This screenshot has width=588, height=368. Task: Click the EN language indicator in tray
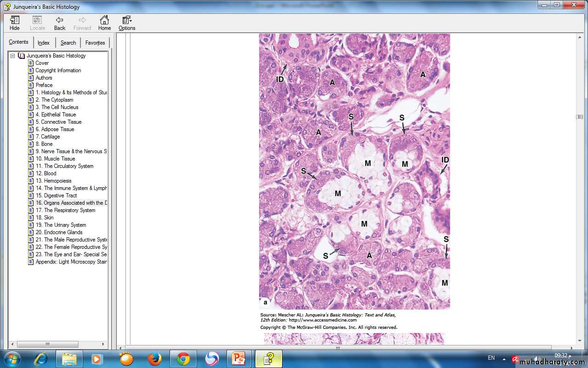(491, 358)
